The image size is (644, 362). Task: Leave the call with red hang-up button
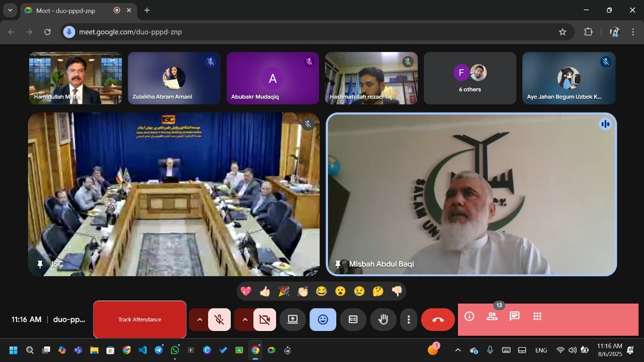(x=438, y=320)
